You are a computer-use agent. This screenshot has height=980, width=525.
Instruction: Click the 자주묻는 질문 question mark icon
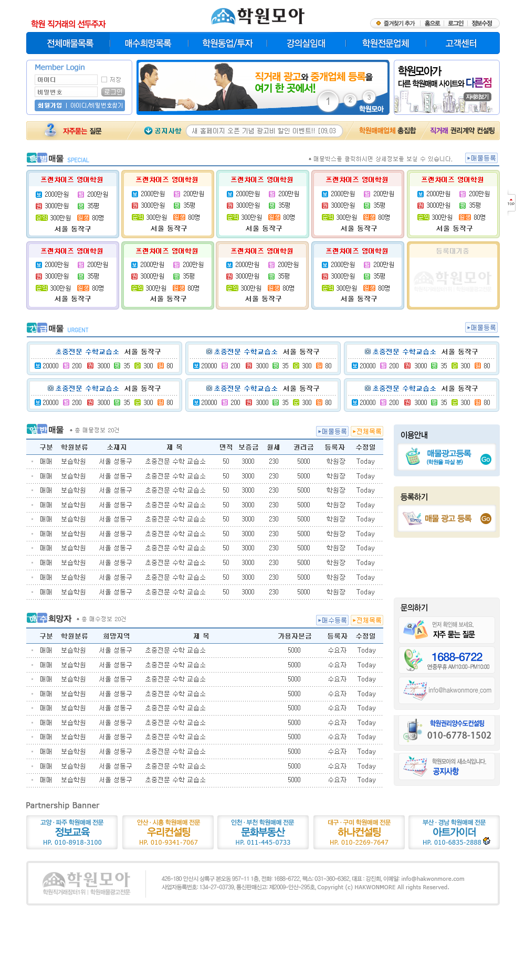(50, 130)
